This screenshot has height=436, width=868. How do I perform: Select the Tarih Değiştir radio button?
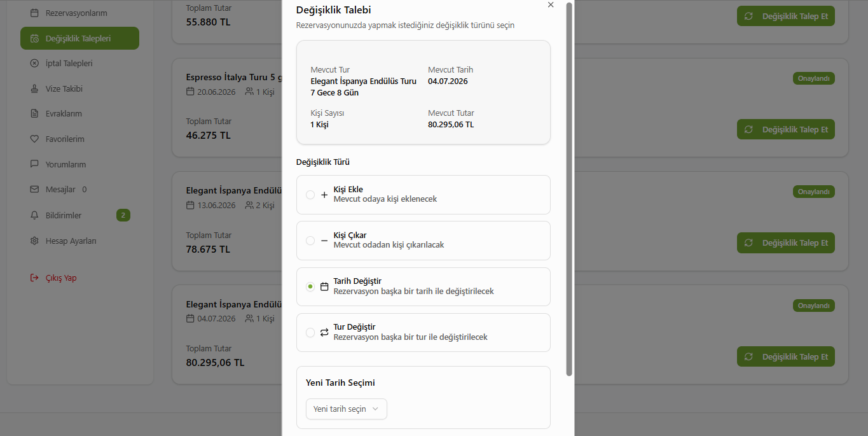point(310,286)
